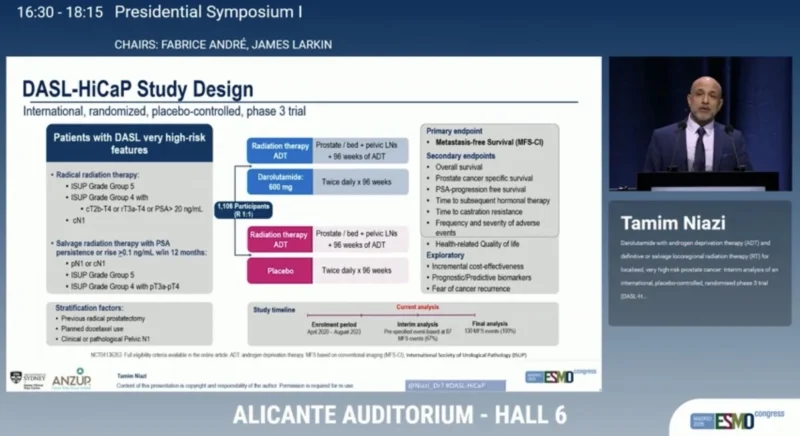Screen dimensions: 800x436
Task: Click the pink 'Radiation therapy ADT' box
Action: pos(280,240)
